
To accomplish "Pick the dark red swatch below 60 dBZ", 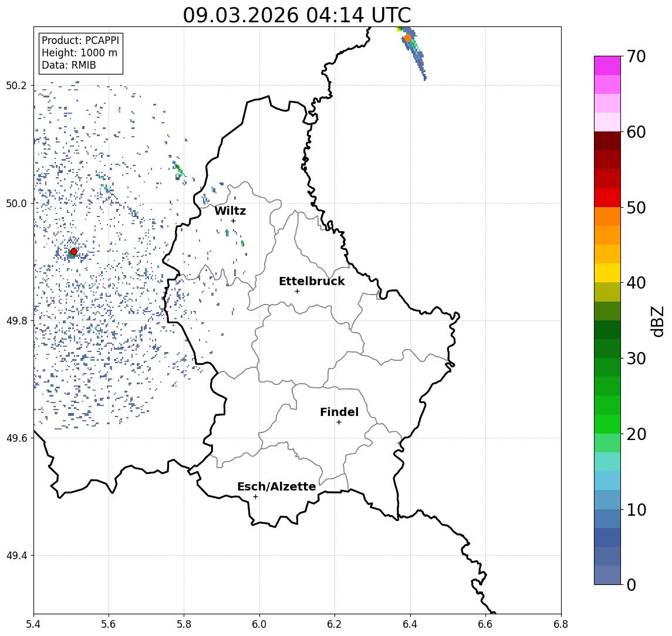I will pos(607,141).
